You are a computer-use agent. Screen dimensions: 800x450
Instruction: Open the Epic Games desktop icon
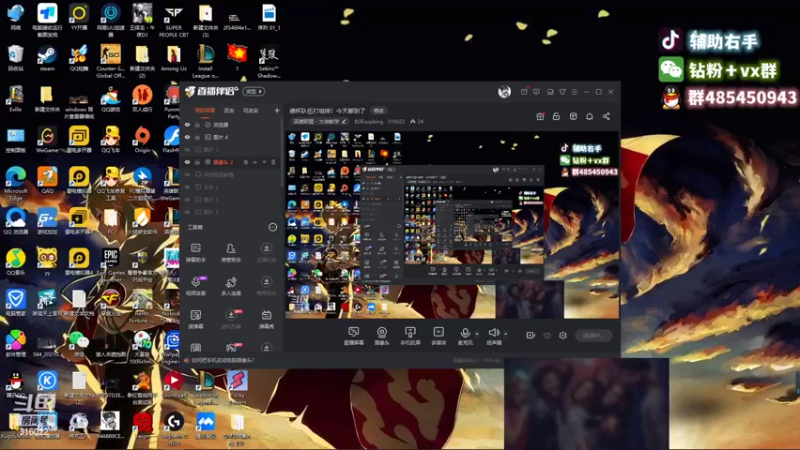[x=111, y=264]
